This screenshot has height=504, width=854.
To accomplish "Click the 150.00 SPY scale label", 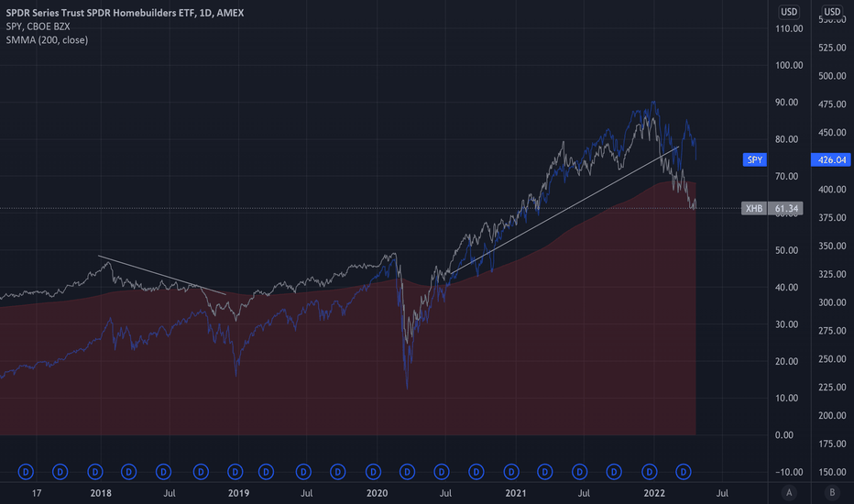I will pyautogui.click(x=832, y=473).
